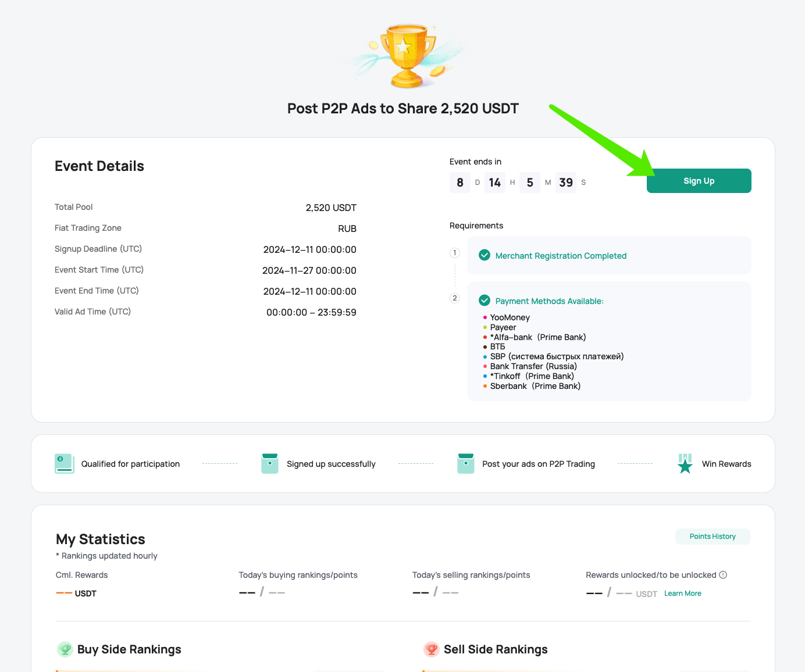
Task: Click the requirement step number 1 circle
Action: point(455,253)
